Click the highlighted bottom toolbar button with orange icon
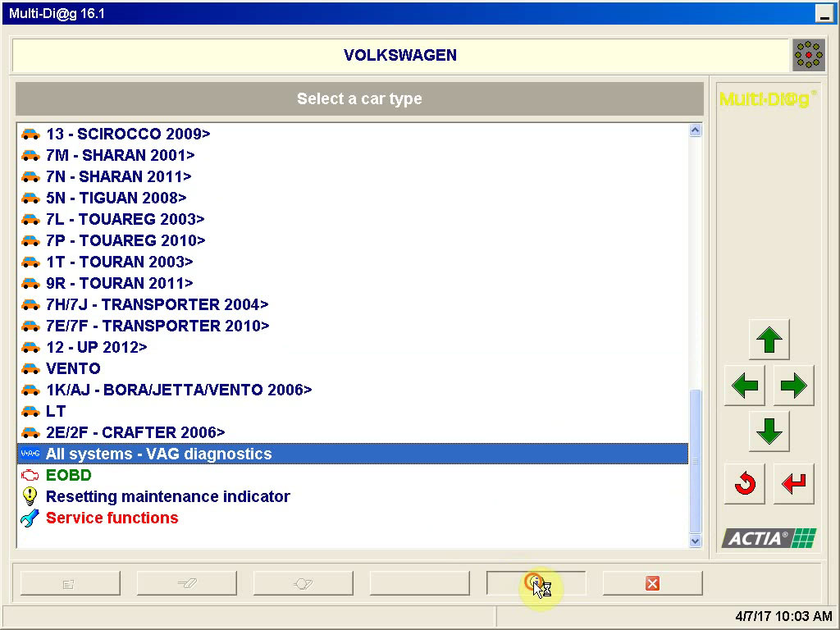Screen dimensions: 840x630 536,583
